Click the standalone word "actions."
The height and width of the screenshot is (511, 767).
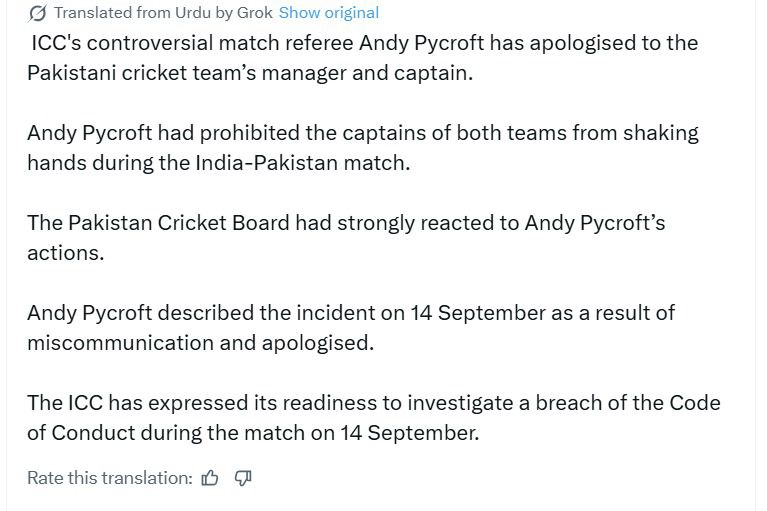[66, 253]
